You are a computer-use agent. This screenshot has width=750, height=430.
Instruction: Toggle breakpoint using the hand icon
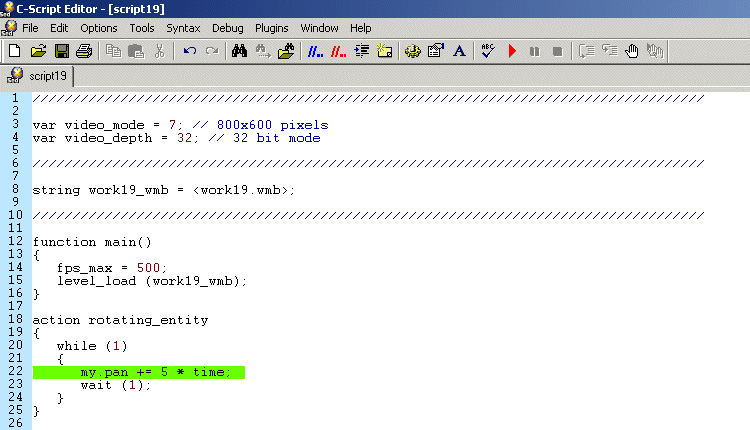(632, 50)
